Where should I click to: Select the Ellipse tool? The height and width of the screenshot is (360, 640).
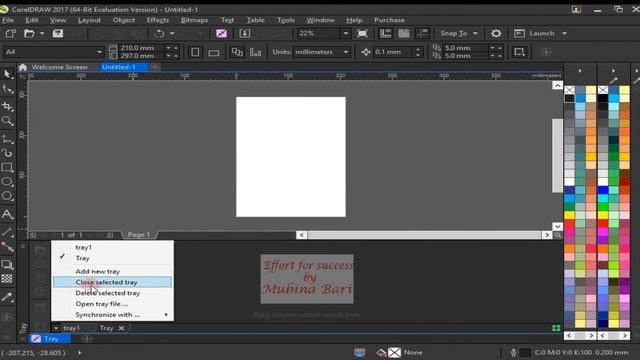(x=7, y=182)
